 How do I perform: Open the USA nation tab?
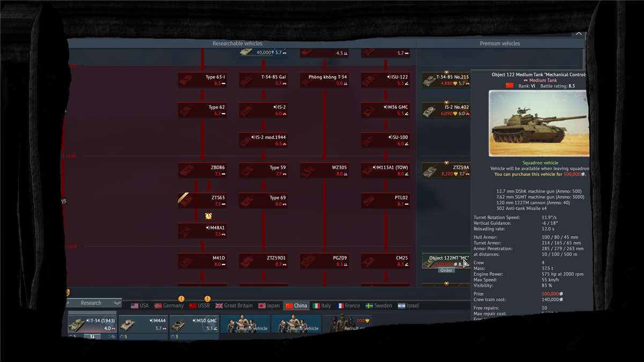pos(140,305)
